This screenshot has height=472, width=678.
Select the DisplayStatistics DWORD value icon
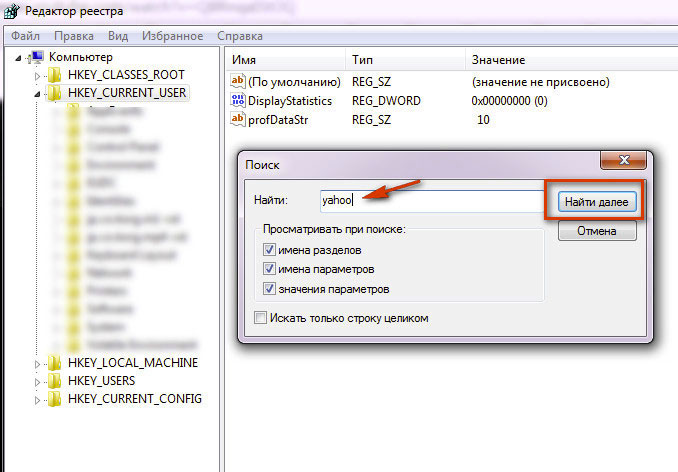pos(238,100)
